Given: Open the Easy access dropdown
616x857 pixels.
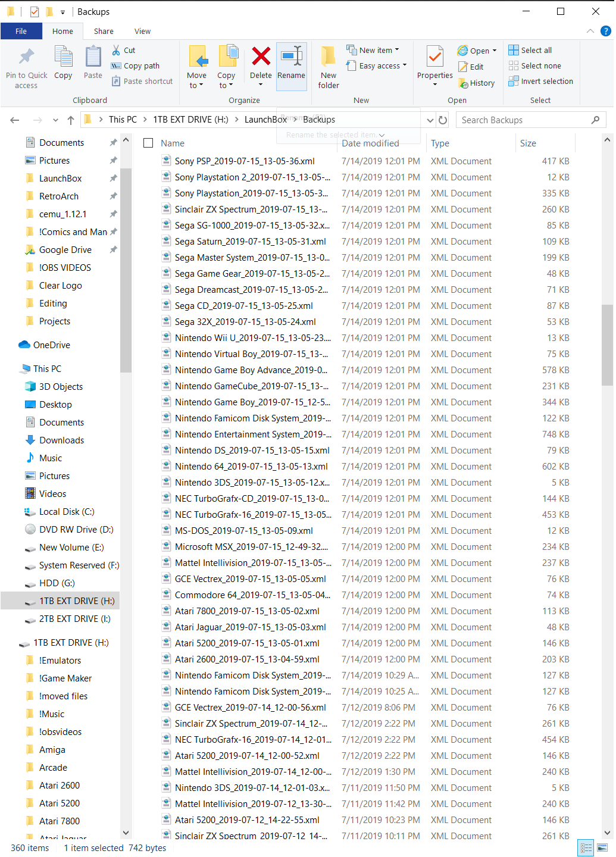Looking at the screenshot, I should point(377,66).
